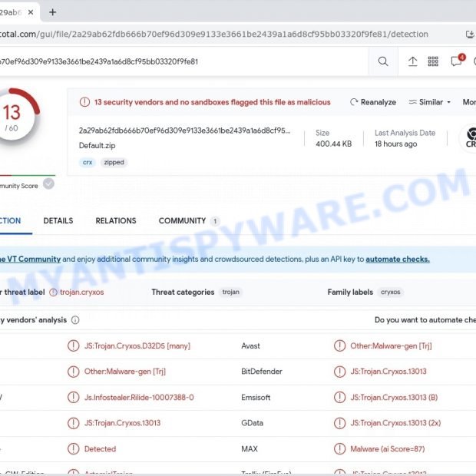This screenshot has height=476, width=476.
Task: Click the community score check icon
Action: 48,184
